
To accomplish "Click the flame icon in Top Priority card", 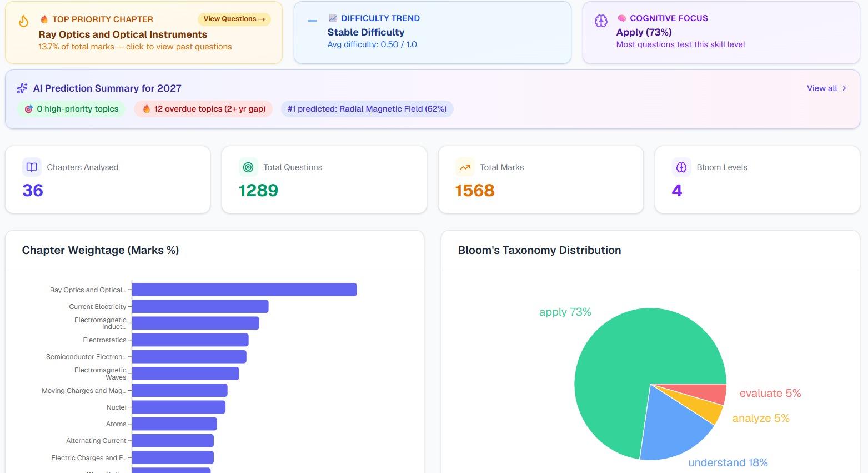I will (x=23, y=21).
